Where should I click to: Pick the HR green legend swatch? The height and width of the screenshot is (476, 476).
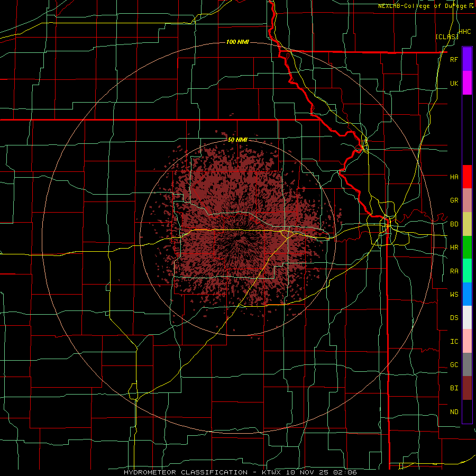[467, 247]
